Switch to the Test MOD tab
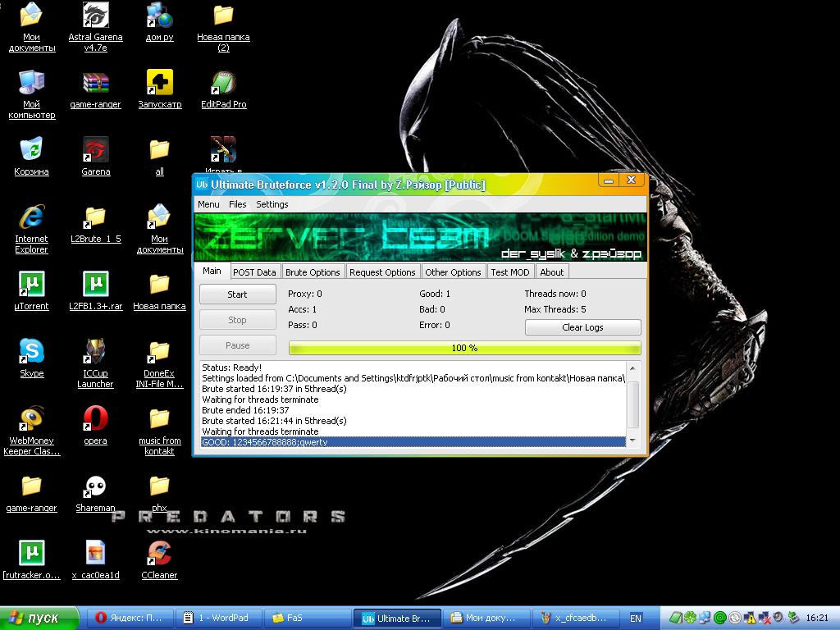The image size is (840, 630). pos(510,272)
